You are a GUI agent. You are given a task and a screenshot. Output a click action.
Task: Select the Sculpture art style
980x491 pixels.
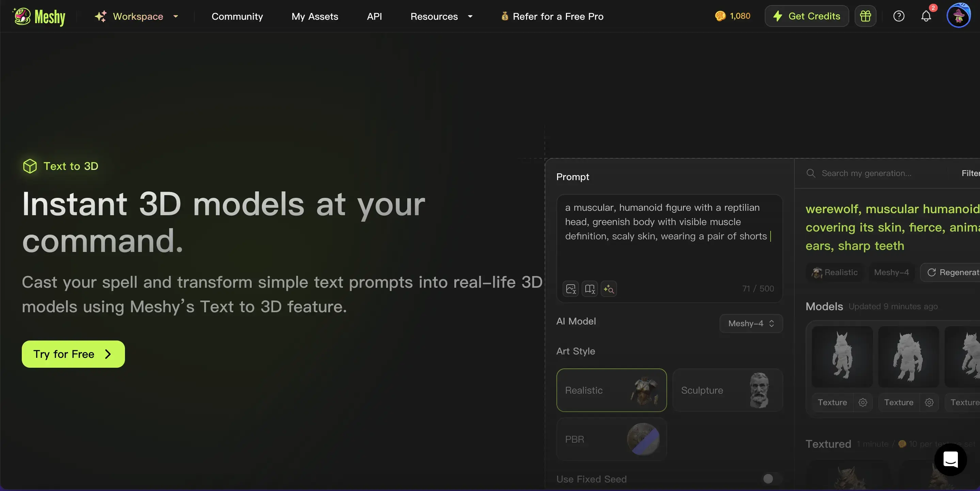coord(727,390)
